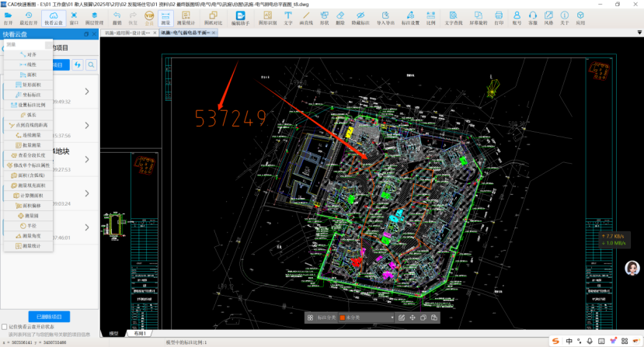Viewport: 644px width, 347px height.
Task: Choose 矩形面积 from the measure menu
Action: (x=29, y=85)
